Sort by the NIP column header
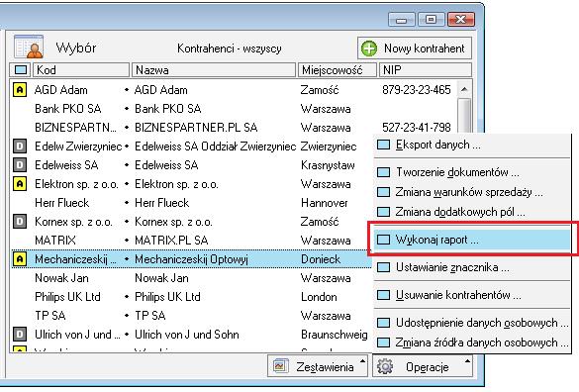Viewport: 579px width, 392px height. click(x=426, y=70)
